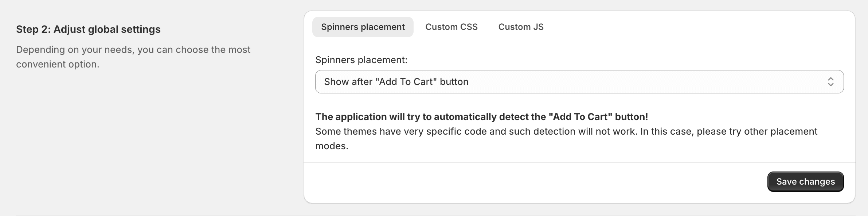The image size is (868, 216).
Task: Click the 'Step 2: Adjust global settings' heading
Action: point(88,29)
